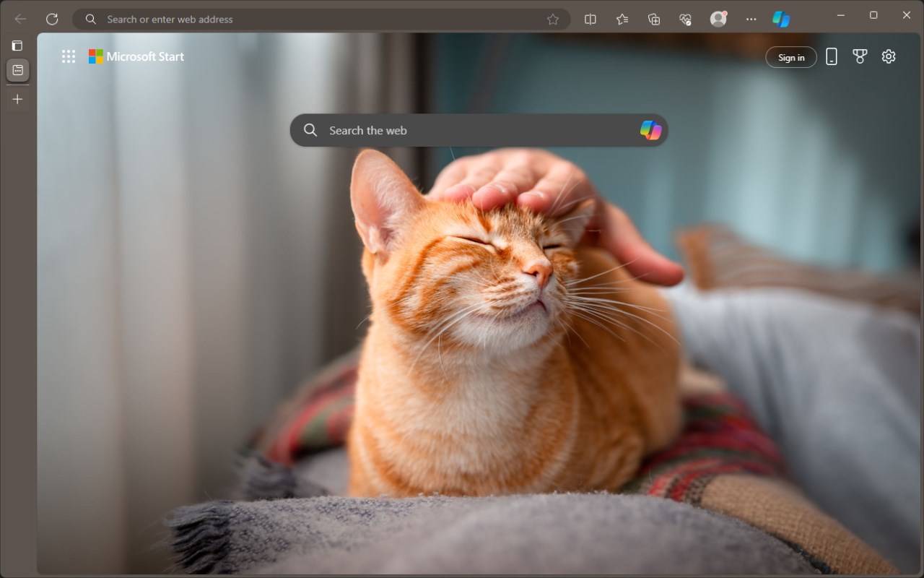Click the magnifier icon in web search box
Screen dimensions: 924x578
[x=310, y=130]
